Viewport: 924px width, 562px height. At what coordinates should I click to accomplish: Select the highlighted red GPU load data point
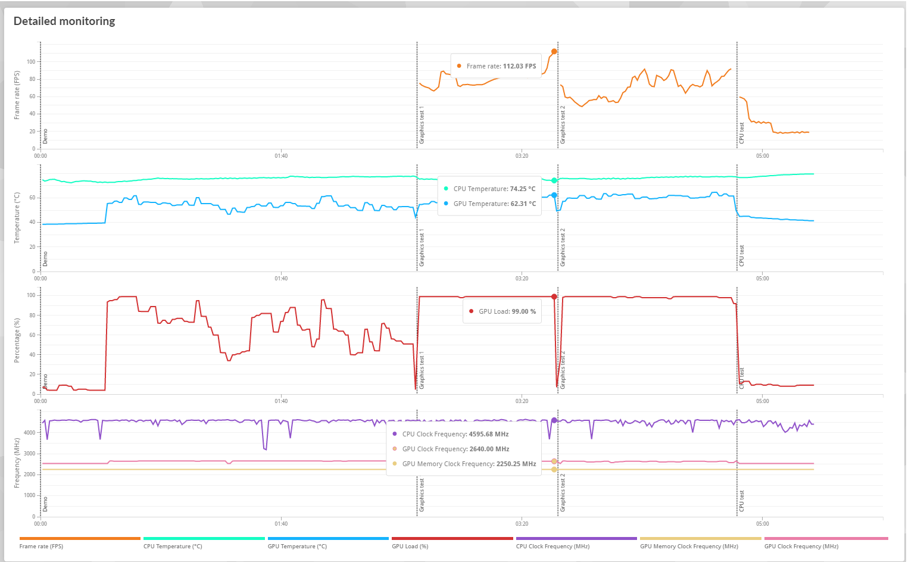(x=554, y=296)
